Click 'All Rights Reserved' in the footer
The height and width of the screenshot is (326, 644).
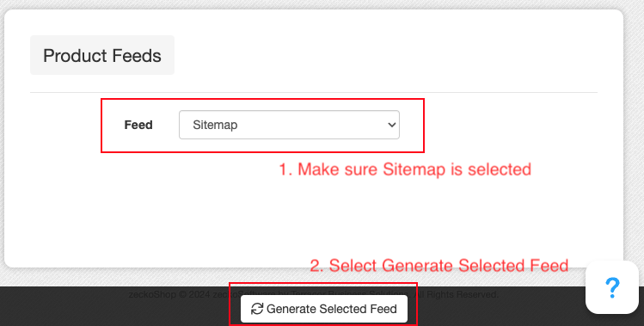[456, 294]
